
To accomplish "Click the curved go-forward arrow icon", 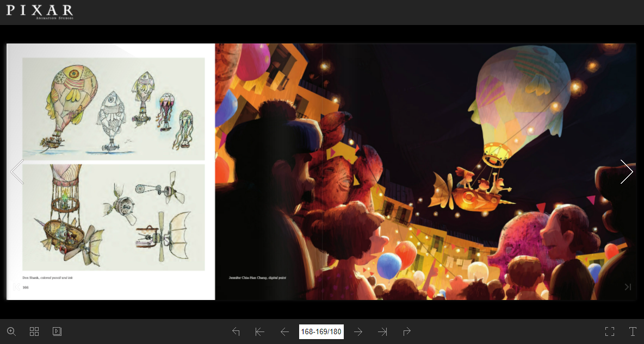I will pos(407,332).
